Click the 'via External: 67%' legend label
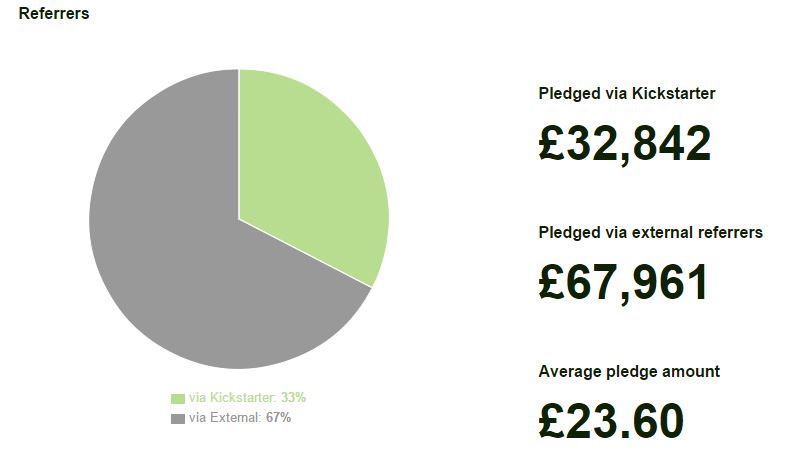The width and height of the screenshot is (785, 470). 240,418
